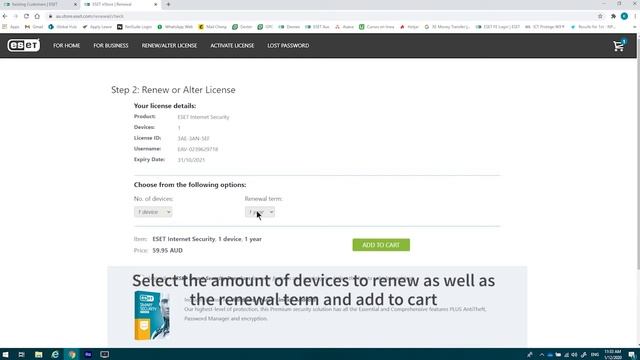
Task: Open the shopping cart icon
Action: click(x=619, y=45)
